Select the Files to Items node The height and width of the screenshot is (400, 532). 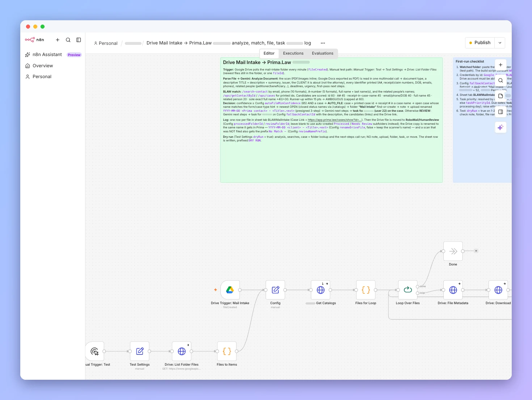coord(227,351)
